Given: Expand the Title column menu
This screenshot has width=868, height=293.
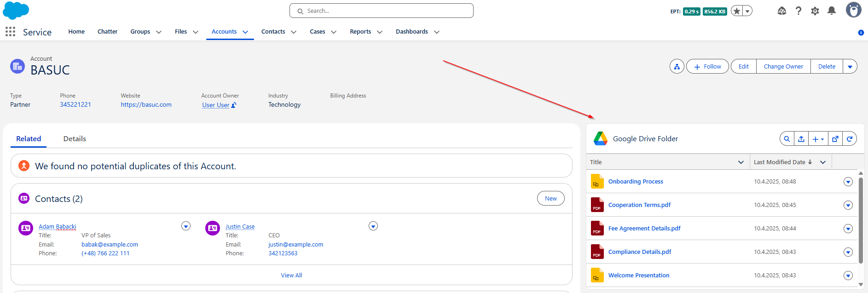Looking at the screenshot, I should point(741,162).
